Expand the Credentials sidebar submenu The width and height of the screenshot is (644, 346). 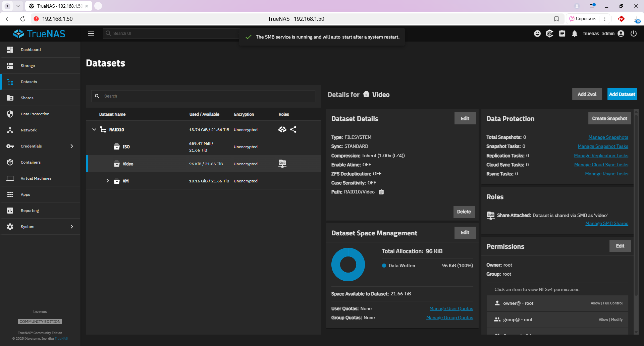coord(72,146)
